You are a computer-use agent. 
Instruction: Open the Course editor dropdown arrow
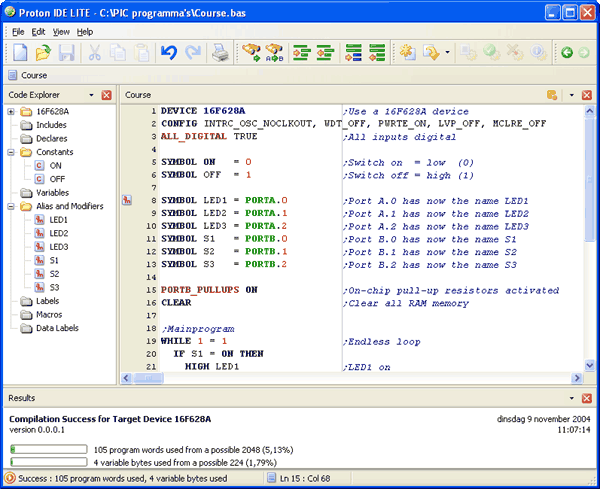tap(572, 95)
